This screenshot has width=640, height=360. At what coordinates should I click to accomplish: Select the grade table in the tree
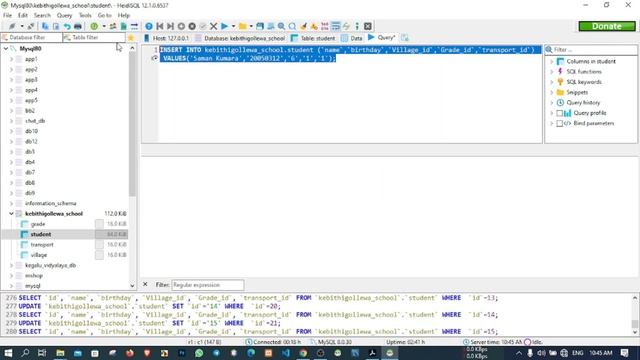pyautogui.click(x=38, y=224)
